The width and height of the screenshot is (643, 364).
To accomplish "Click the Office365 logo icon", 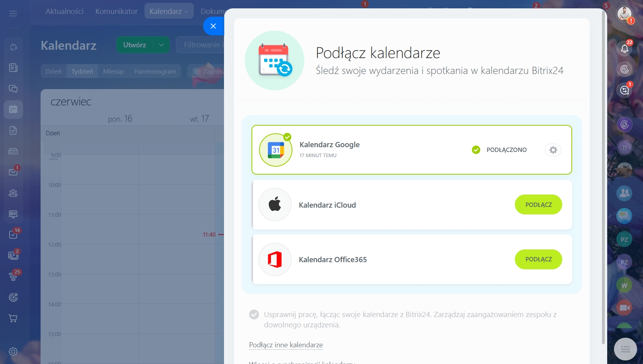I will pyautogui.click(x=275, y=259).
